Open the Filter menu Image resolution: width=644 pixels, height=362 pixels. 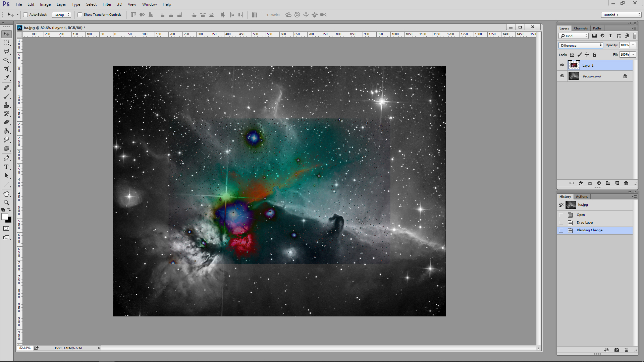point(107,4)
